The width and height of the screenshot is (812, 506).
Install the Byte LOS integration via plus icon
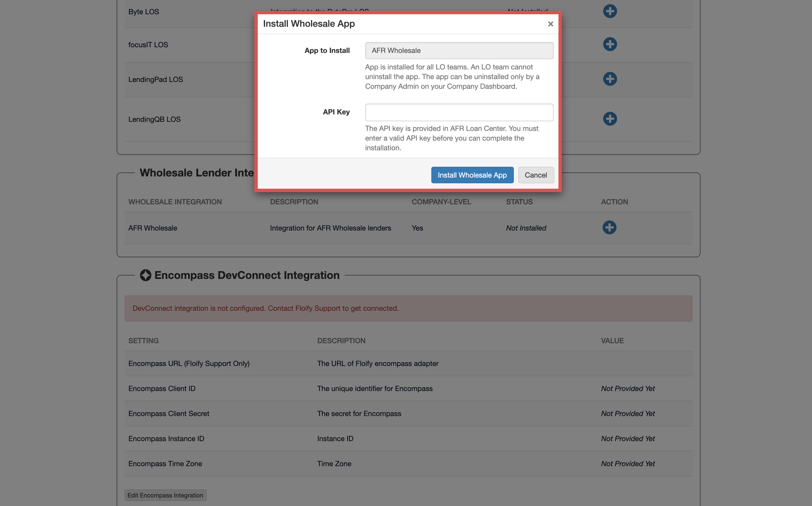610,11
